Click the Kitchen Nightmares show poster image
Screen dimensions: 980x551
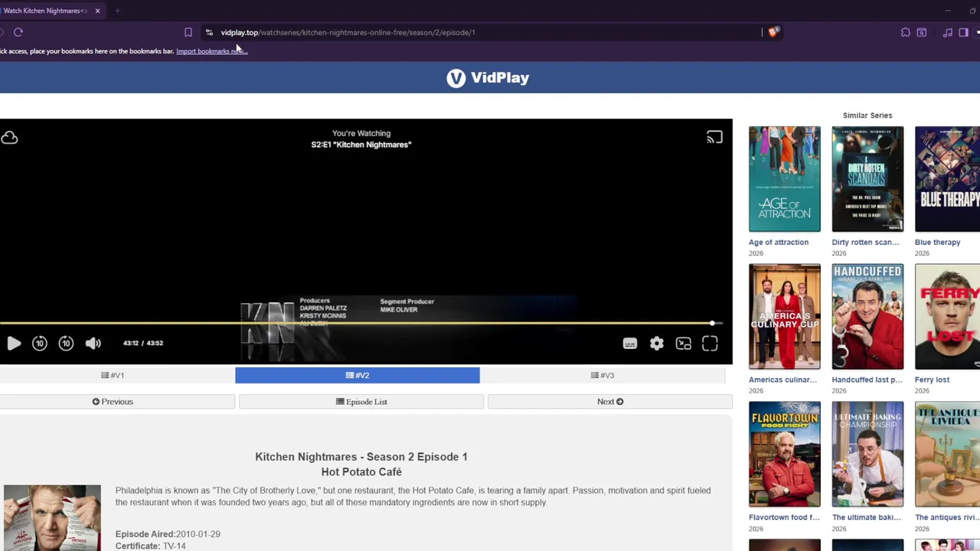52,517
